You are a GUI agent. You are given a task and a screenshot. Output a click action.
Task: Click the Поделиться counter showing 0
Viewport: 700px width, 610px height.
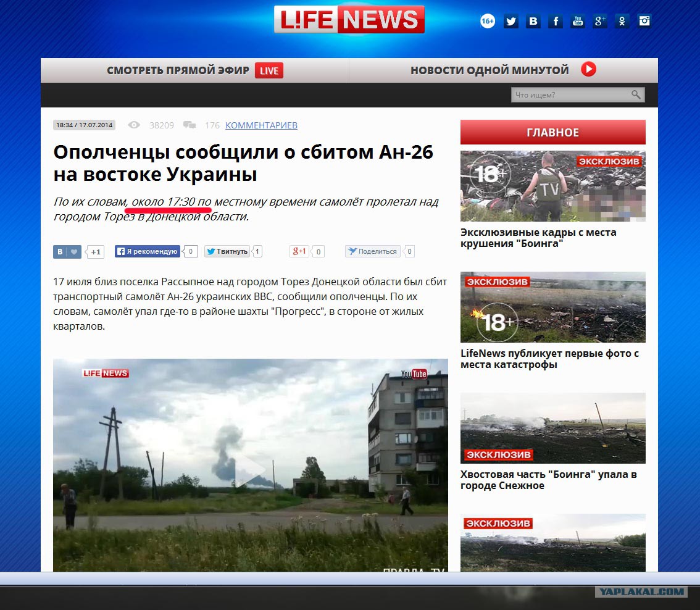pos(409,251)
